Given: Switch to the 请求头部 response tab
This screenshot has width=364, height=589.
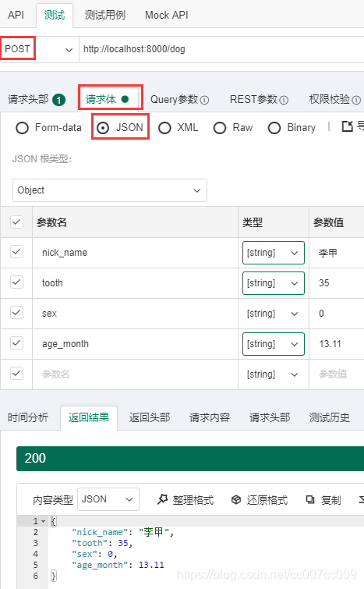Looking at the screenshot, I should pos(270,417).
